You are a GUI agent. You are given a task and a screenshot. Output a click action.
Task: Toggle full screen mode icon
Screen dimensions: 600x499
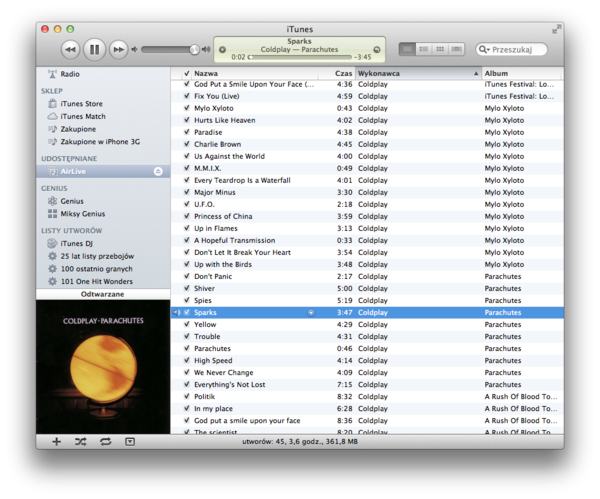557,29
